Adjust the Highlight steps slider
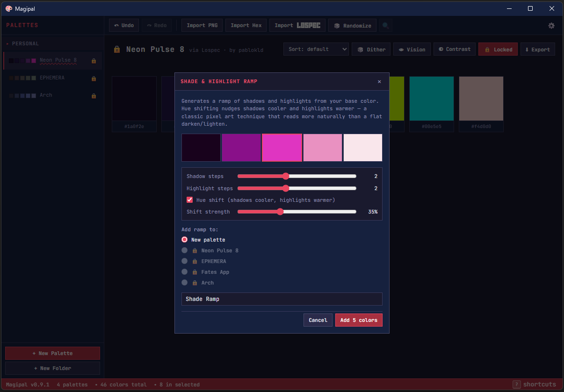The height and width of the screenshot is (392, 564). click(297, 188)
